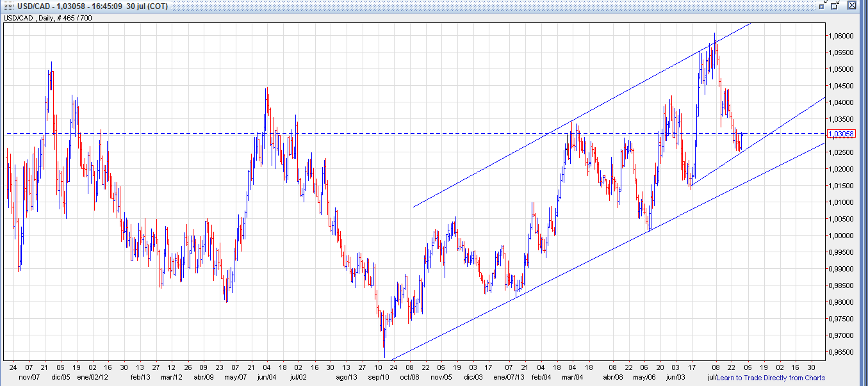Click the 0,96500 label on price axis
Screen dimensions: 868x386
point(841,352)
